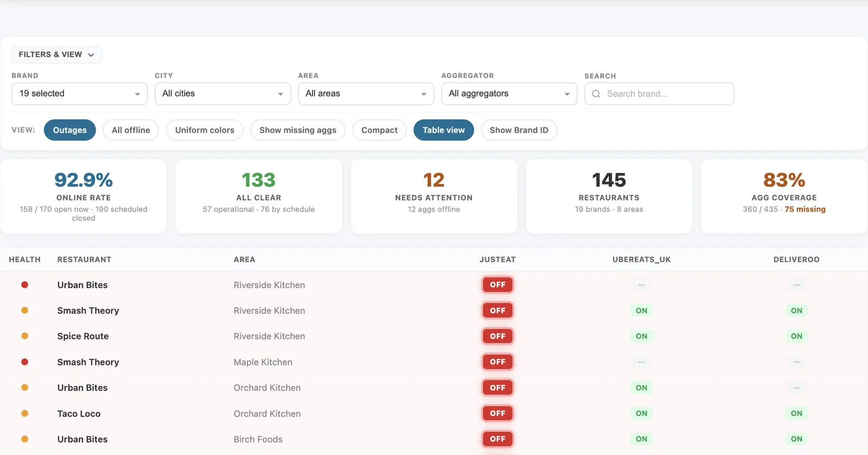Click orange health dot for Urban Bites Orchard
The width and height of the screenshot is (868, 455).
coord(25,388)
